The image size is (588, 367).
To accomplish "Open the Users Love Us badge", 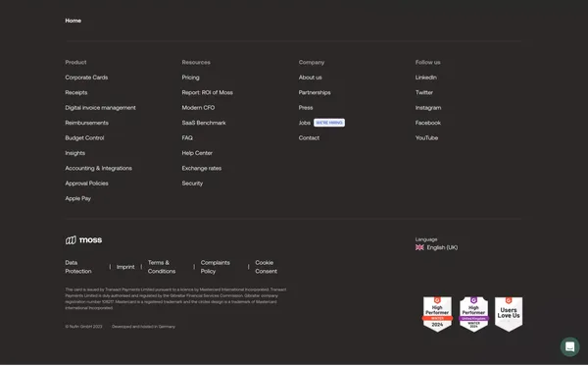I will (509, 314).
